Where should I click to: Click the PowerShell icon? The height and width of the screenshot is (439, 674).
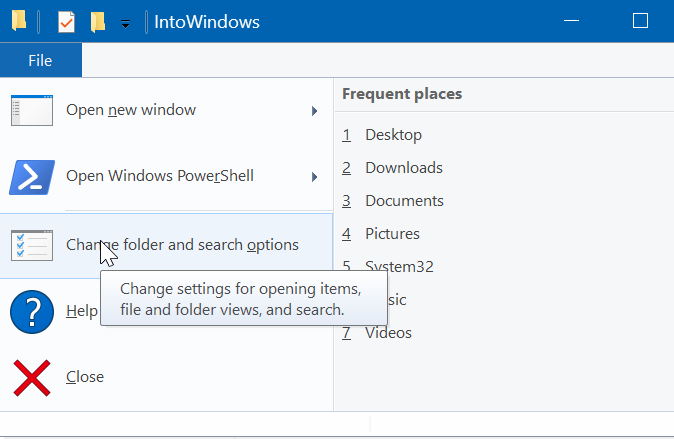tap(32, 177)
